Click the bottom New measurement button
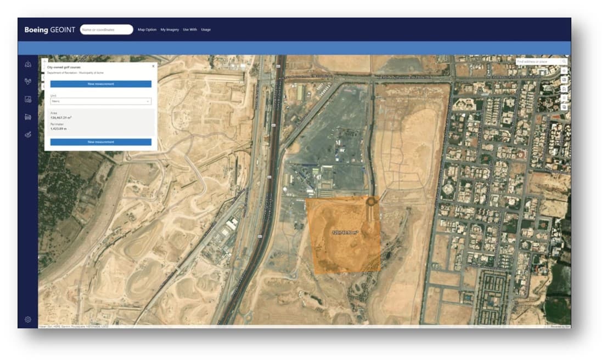The height and width of the screenshot is (364, 607). point(100,142)
